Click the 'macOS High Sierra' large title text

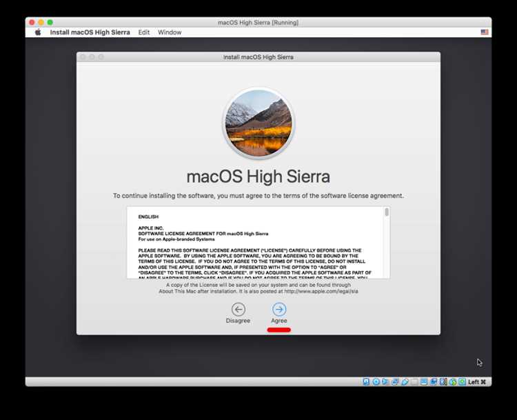(258, 177)
